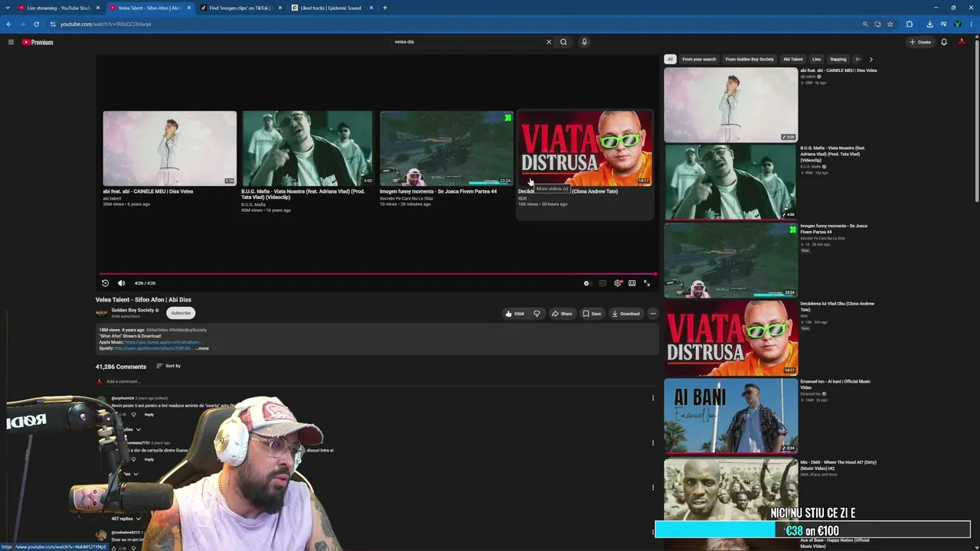980x551 pixels.
Task: Click the Create button
Action: pyautogui.click(x=920, y=42)
